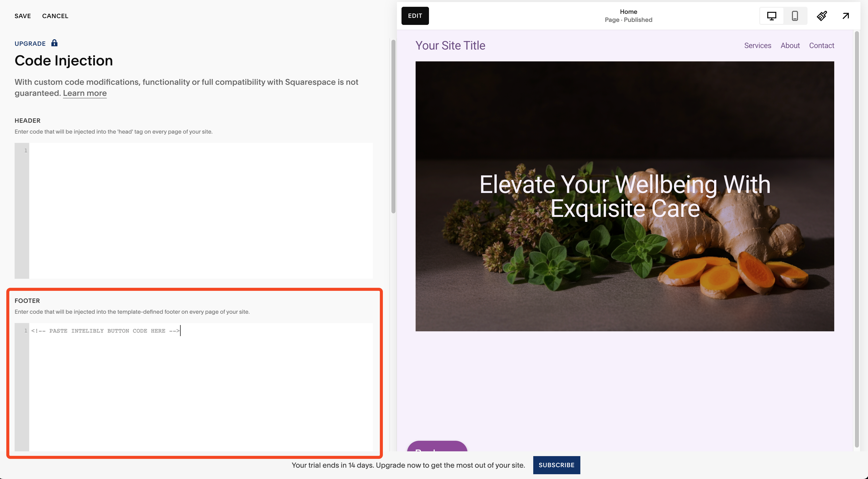The height and width of the screenshot is (479, 868).
Task: Click the Upgrade lock icon
Action: point(54,43)
